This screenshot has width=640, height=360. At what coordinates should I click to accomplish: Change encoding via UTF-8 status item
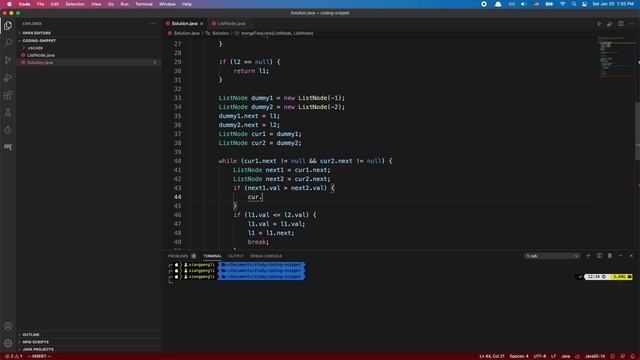540,356
